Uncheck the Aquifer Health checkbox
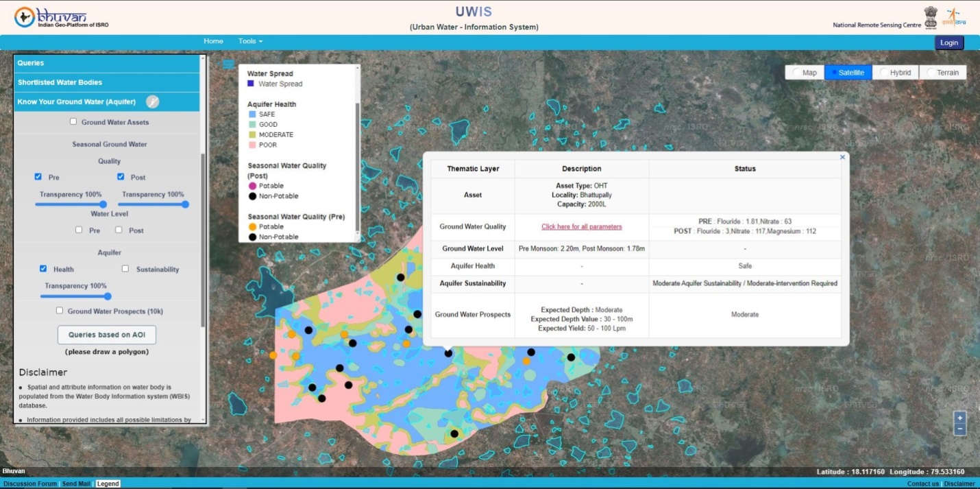This screenshot has height=489, width=980. tap(43, 269)
